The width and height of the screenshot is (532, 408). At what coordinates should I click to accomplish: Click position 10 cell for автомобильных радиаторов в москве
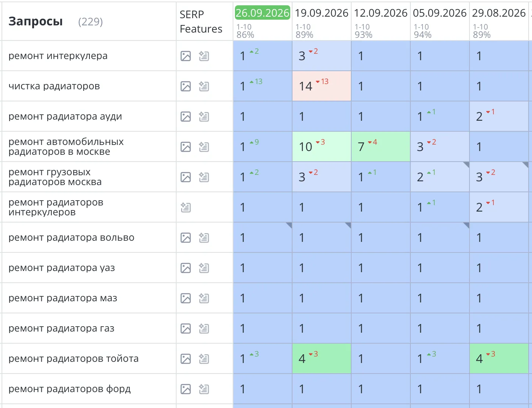click(322, 146)
